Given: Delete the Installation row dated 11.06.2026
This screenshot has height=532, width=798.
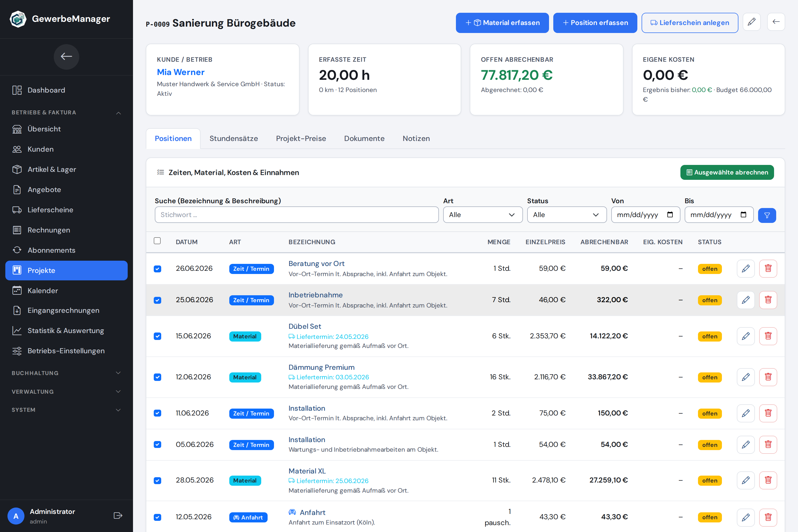Looking at the screenshot, I should [768, 413].
